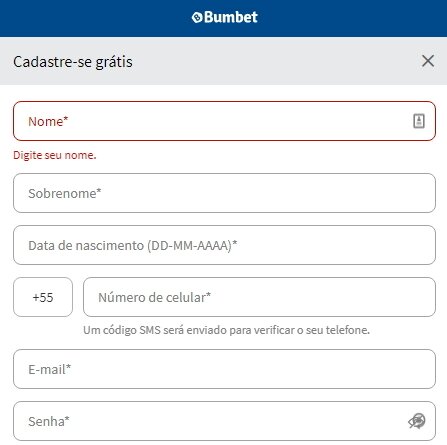This screenshot has width=447, height=445.
Task: Click the Bumbet circular logo icon
Action: [197, 17]
